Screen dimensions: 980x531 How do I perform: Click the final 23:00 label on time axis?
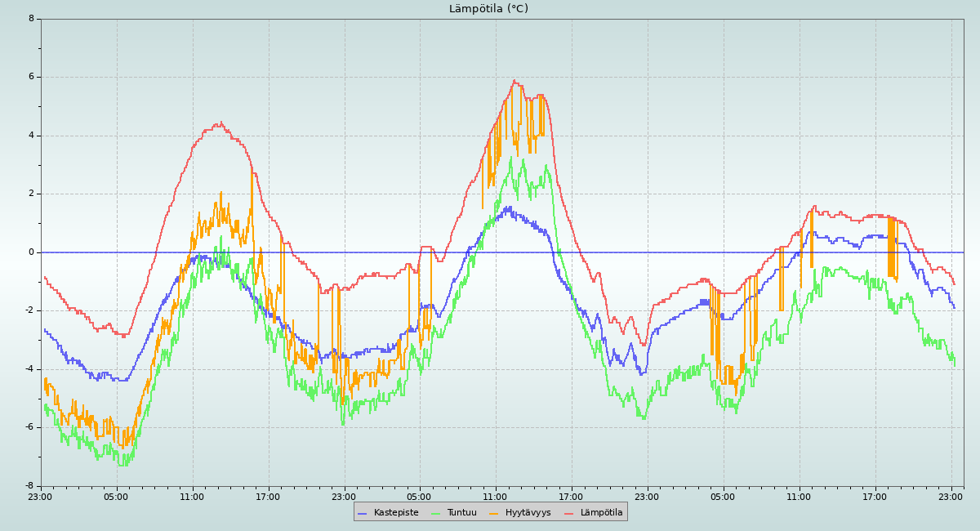951,497
